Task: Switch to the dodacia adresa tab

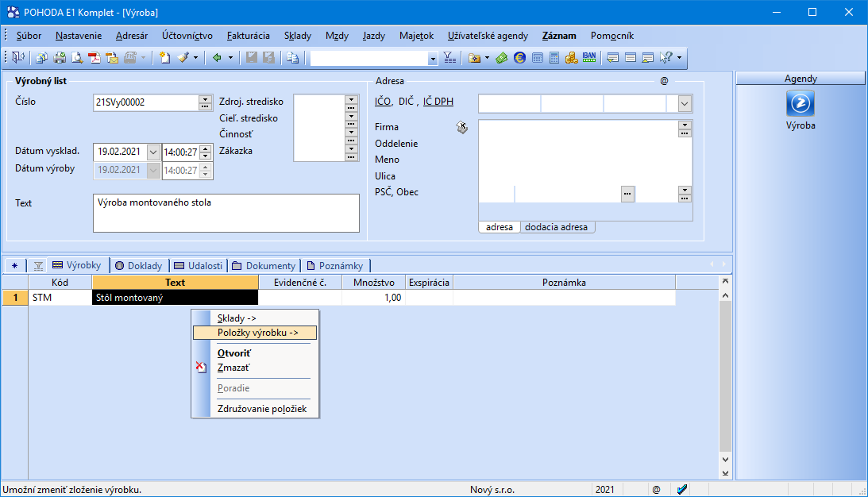Action: point(557,227)
